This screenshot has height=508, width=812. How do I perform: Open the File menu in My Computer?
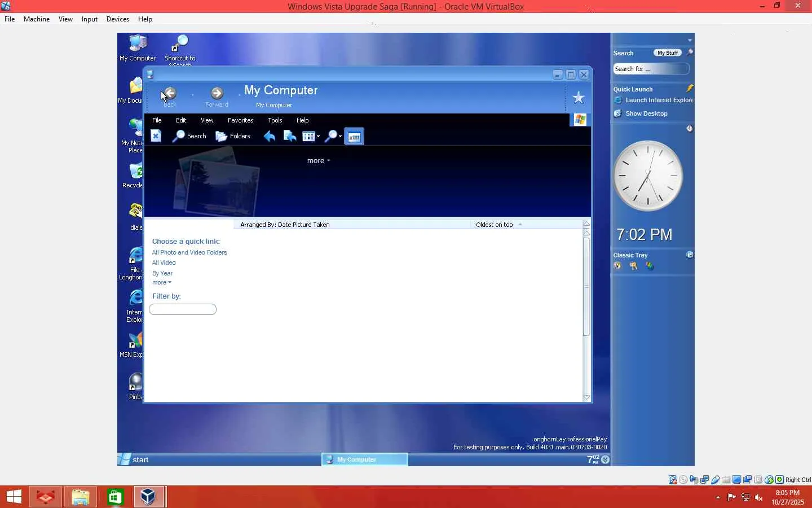(x=157, y=120)
